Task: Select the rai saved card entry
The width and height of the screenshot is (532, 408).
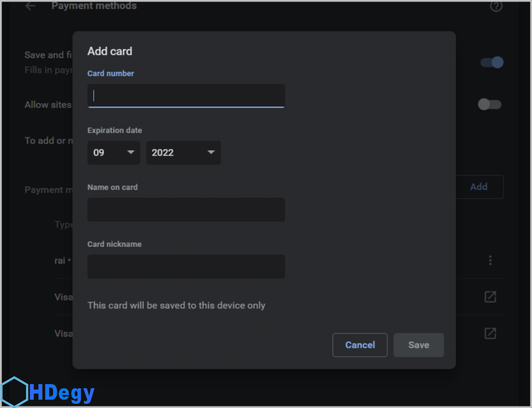Action: click(61, 260)
